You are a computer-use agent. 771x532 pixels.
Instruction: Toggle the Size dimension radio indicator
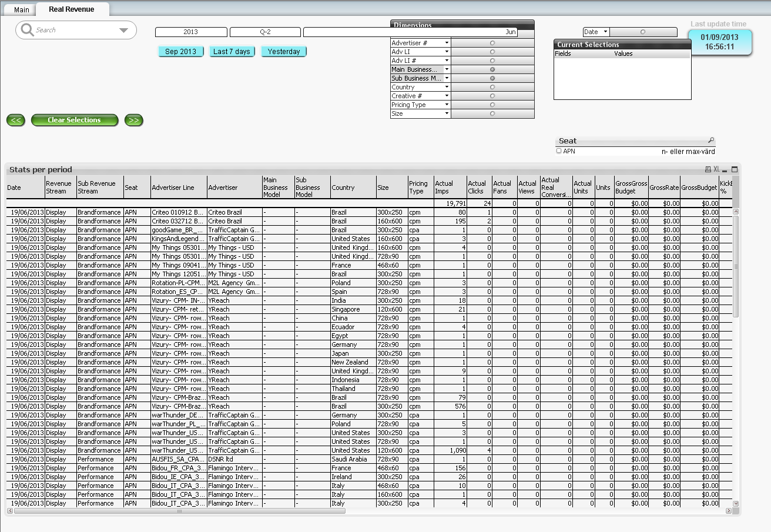[492, 113]
